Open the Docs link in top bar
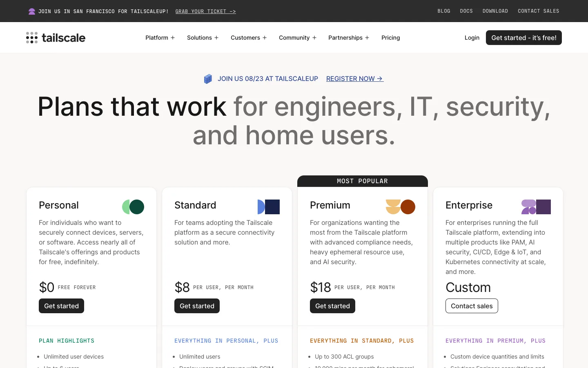The width and height of the screenshot is (588, 368). pyautogui.click(x=466, y=11)
